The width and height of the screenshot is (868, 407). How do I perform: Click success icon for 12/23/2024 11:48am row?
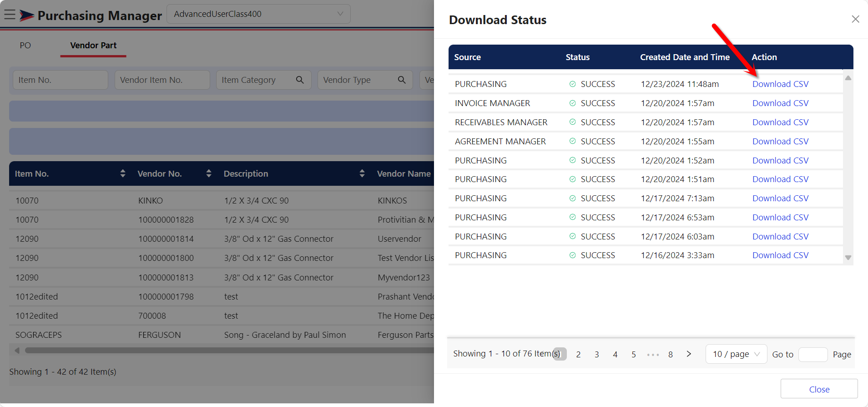click(573, 84)
